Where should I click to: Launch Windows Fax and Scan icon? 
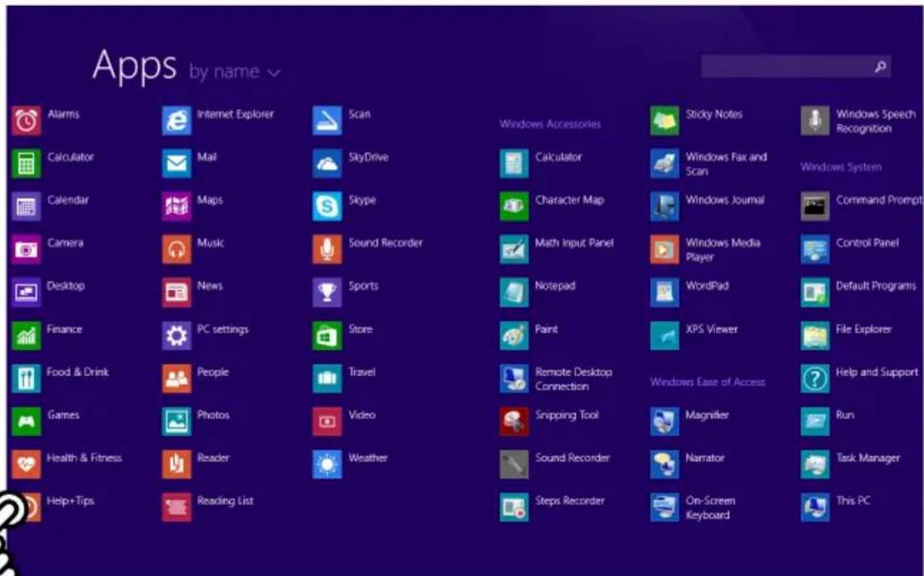tap(665, 164)
